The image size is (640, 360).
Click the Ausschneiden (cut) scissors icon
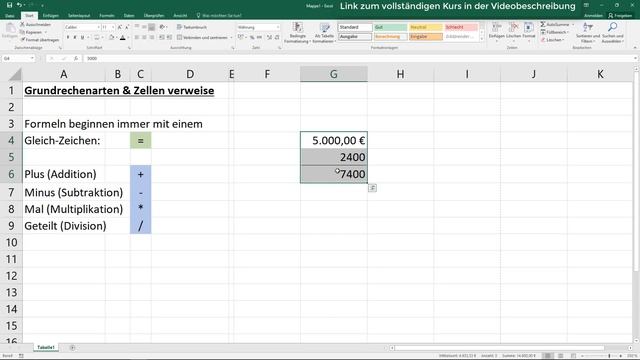(22, 24)
